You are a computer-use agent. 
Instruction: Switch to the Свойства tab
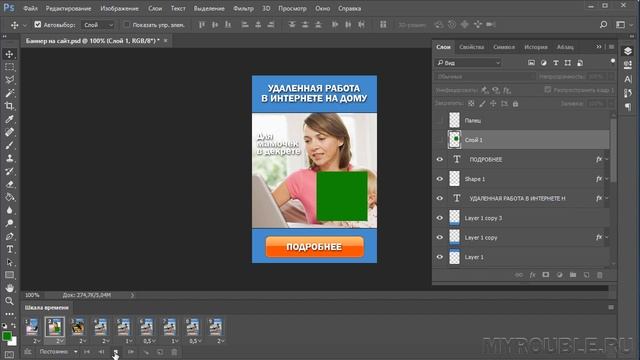471,47
